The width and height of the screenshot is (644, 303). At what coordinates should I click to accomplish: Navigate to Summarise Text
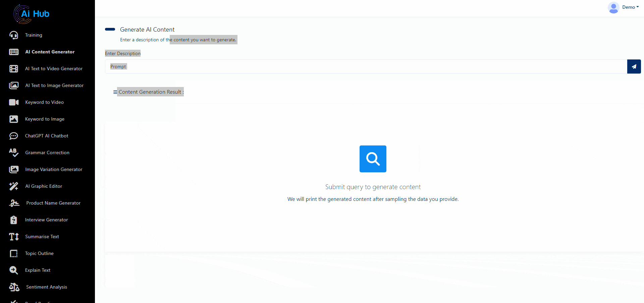pyautogui.click(x=42, y=236)
